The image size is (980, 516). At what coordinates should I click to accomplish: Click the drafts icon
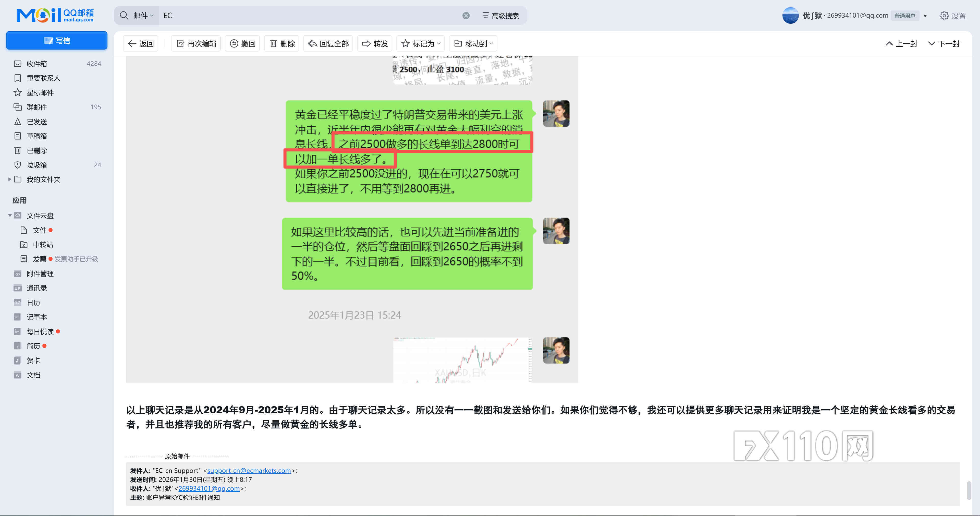coord(18,136)
